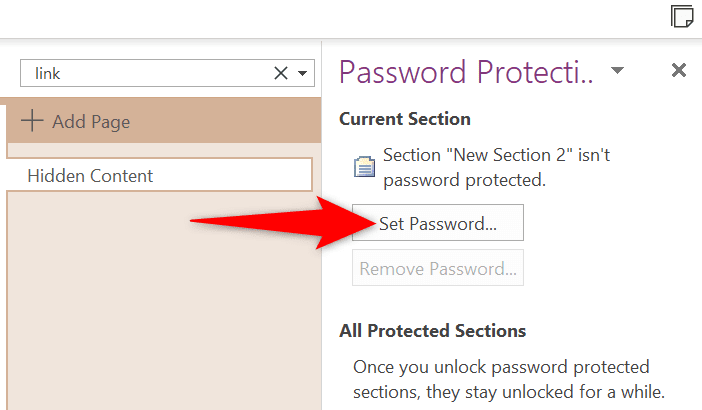This screenshot has height=410, width=702.
Task: Click the Add Page label text
Action: pos(91,122)
